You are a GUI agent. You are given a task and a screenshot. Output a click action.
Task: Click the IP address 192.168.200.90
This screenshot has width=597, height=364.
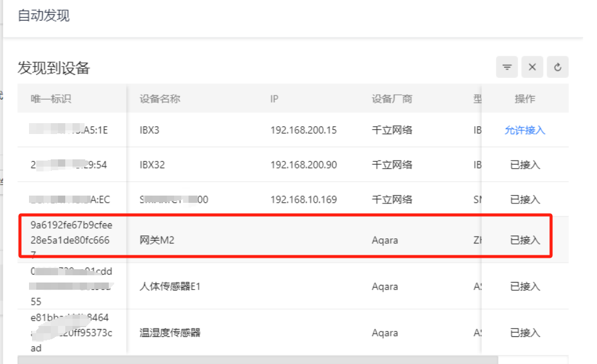[303, 165]
